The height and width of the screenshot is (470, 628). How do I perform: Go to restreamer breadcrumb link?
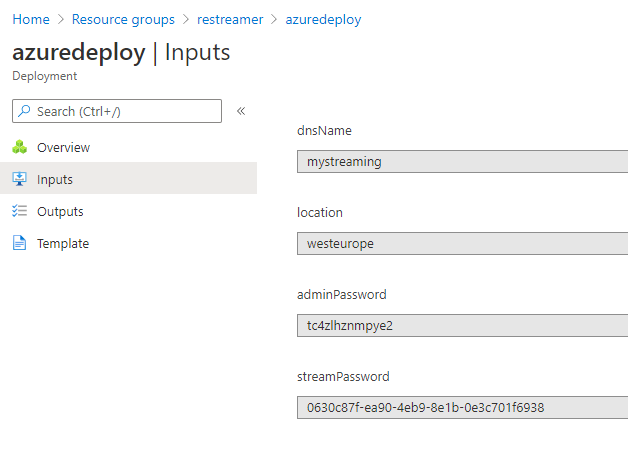pos(230,20)
